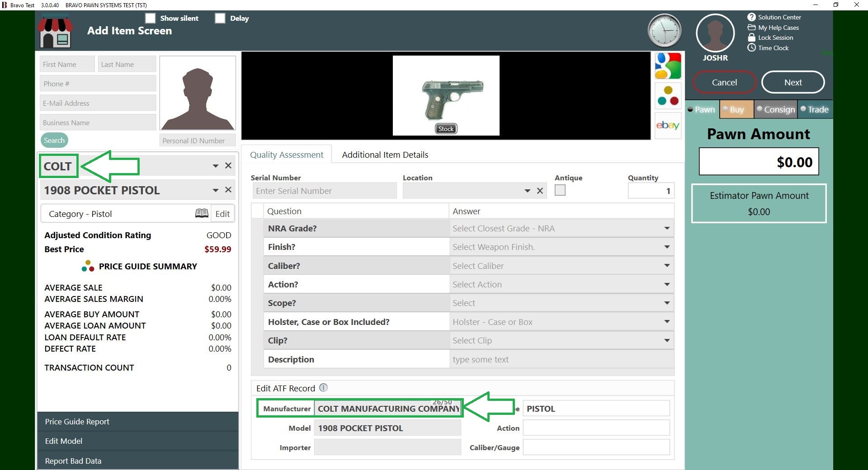Click the Cancel button
The image size is (868, 470).
coord(724,82)
